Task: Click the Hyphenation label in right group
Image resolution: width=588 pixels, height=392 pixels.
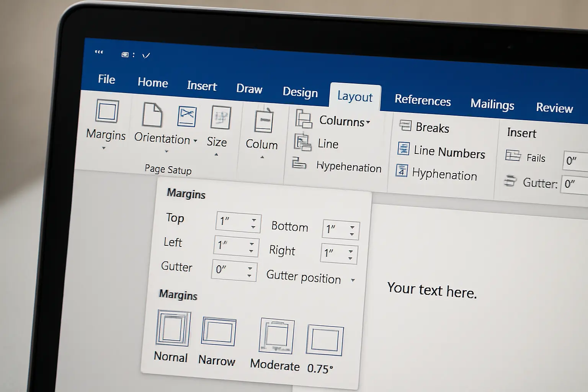Action: [444, 174]
